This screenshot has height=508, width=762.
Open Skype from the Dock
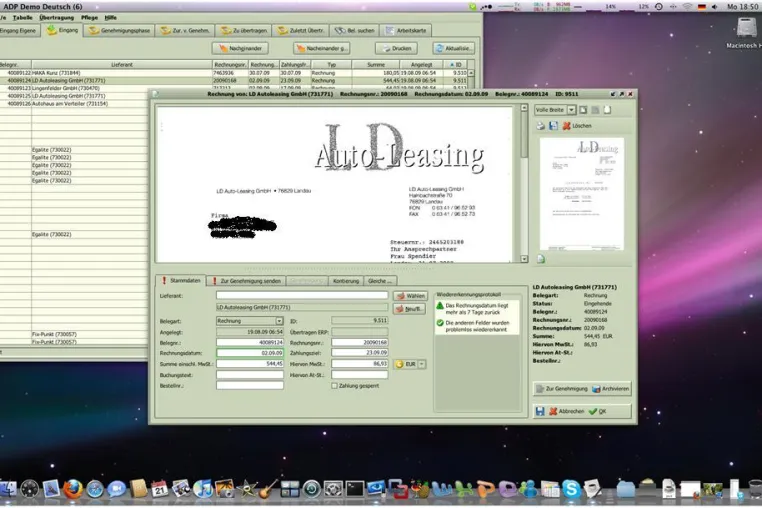(x=571, y=489)
